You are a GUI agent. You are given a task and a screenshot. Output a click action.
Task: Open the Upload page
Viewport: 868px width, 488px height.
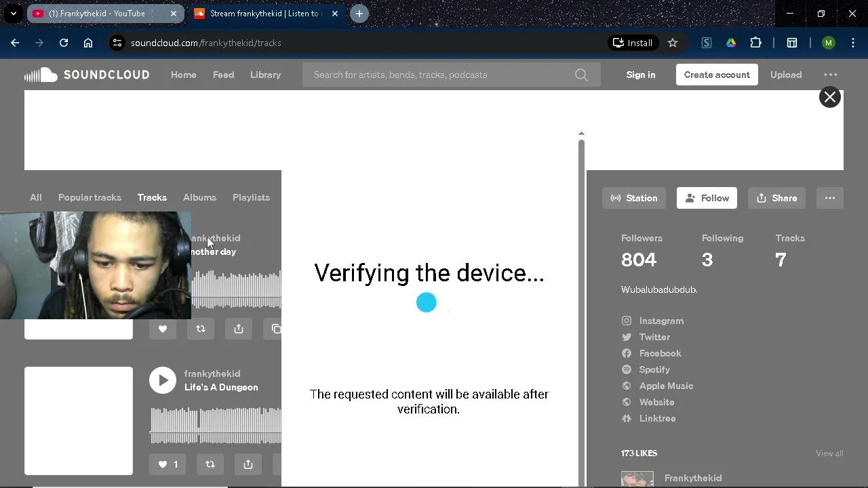[x=786, y=75]
